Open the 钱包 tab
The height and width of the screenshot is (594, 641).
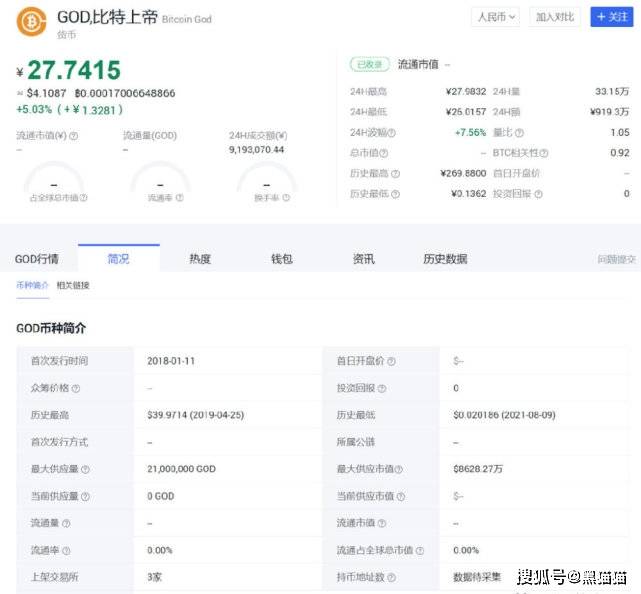point(282,259)
